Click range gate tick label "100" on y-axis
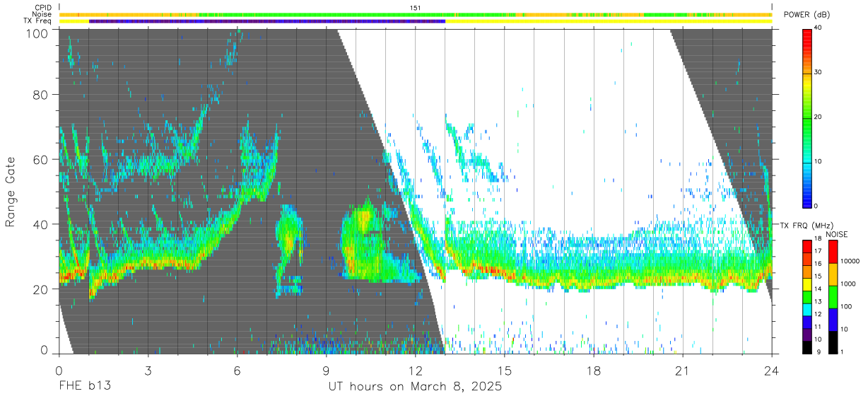The width and height of the screenshot is (868, 401). click(x=38, y=33)
